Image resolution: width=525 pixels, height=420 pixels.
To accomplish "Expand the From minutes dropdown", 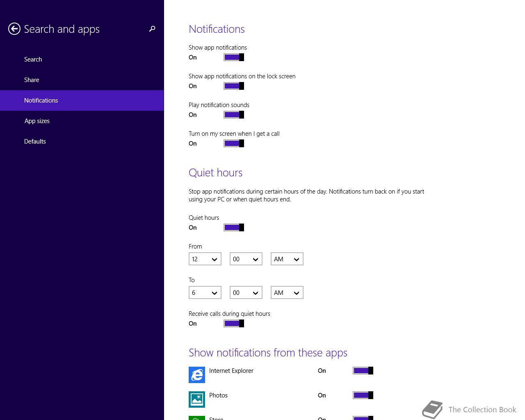I will click(246, 259).
